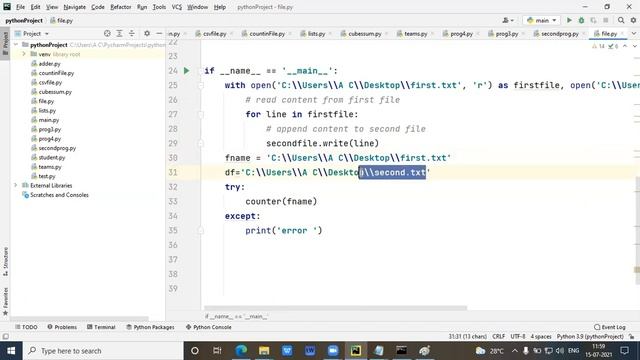
Task: Expand External Libraries node
Action: pos(16,185)
